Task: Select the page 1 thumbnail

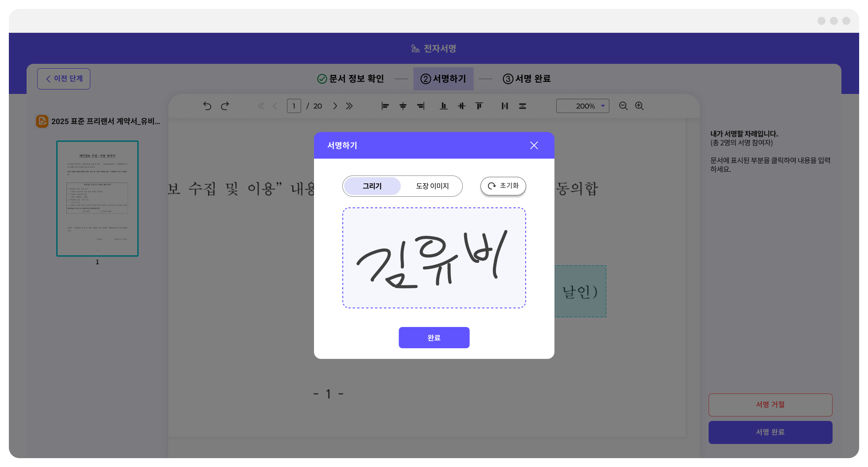Action: [x=97, y=198]
